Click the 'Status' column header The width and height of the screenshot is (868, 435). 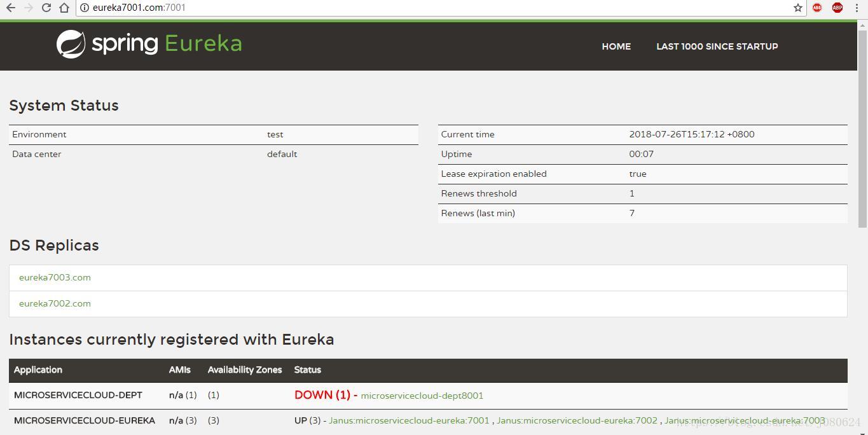coord(308,370)
